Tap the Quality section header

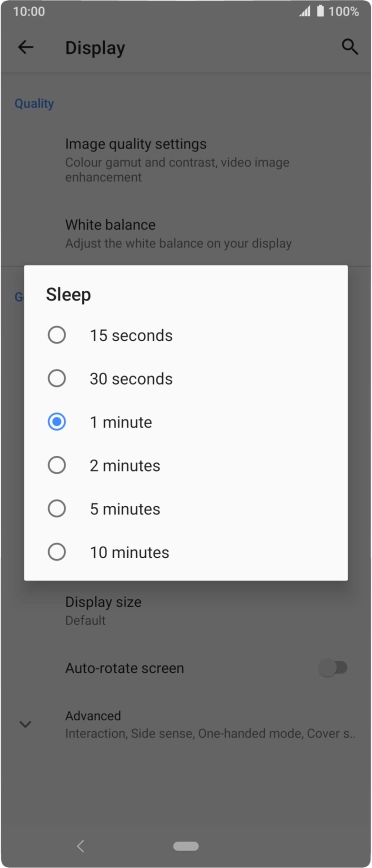pos(34,104)
